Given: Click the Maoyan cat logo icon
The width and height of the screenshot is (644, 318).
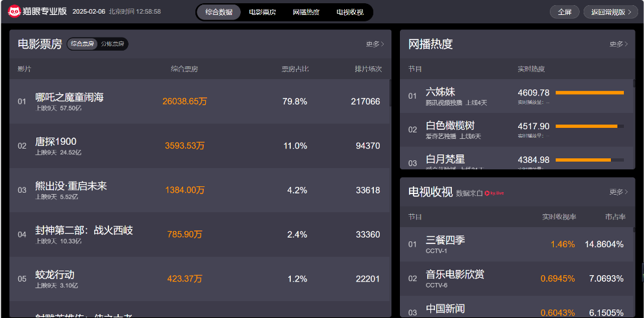Looking at the screenshot, I should pos(14,12).
